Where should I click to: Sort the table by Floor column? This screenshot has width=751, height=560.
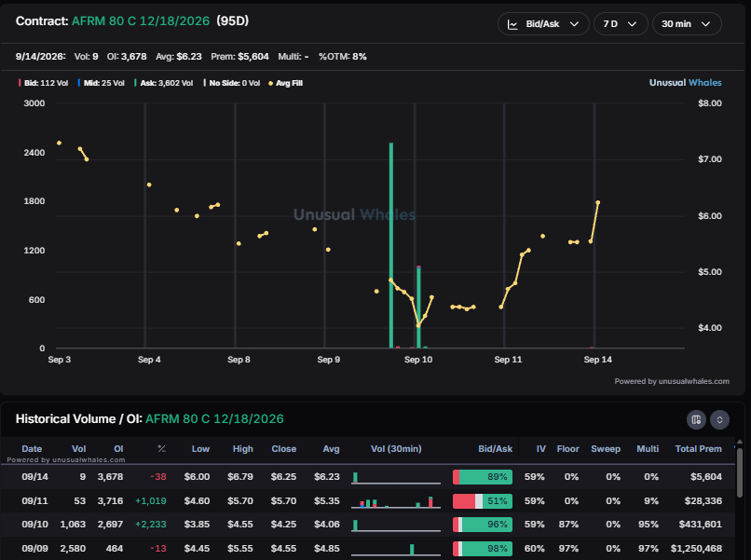567,449
